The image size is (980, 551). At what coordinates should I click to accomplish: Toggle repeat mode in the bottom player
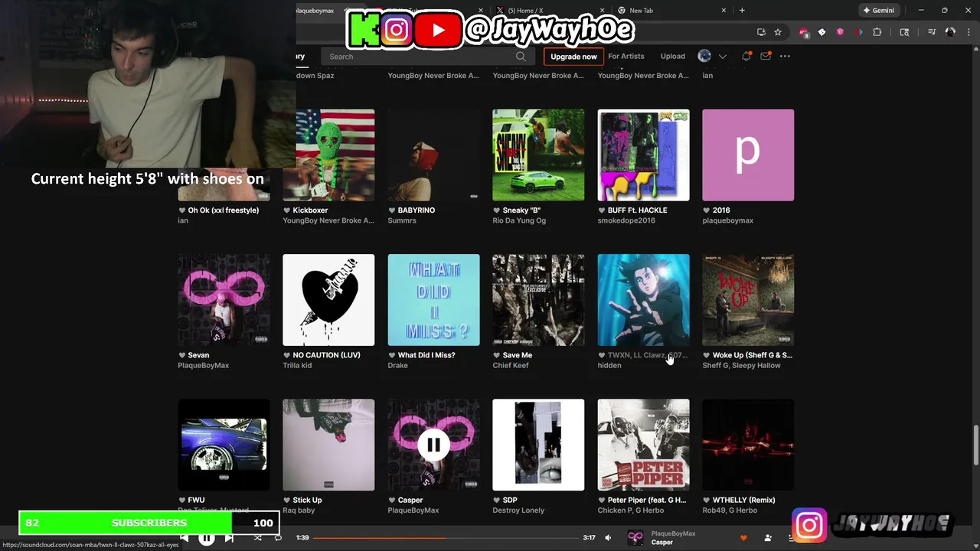pyautogui.click(x=278, y=538)
